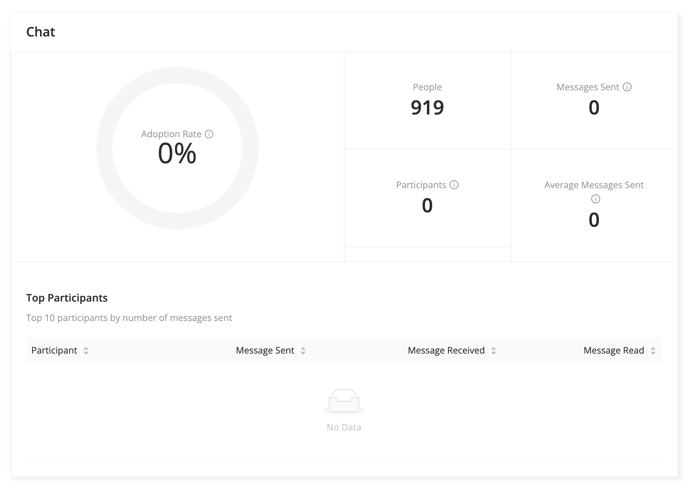Click the Chat panel title
The height and width of the screenshot is (489, 688).
pyautogui.click(x=41, y=32)
